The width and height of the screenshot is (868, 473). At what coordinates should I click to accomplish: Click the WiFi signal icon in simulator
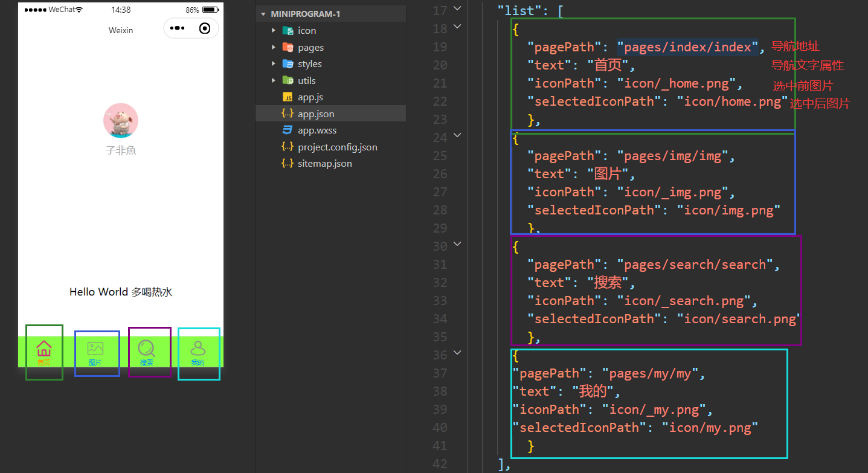pos(79,10)
